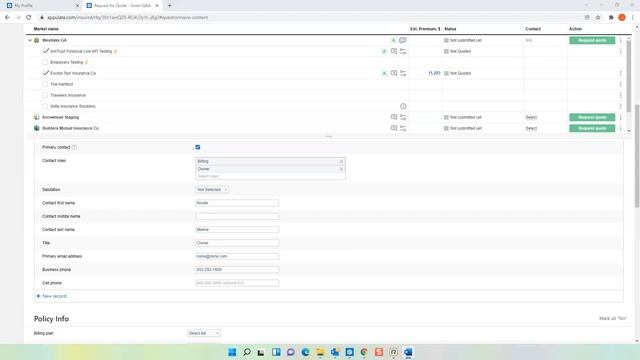
Task: Click the Mark all "No" link
Action: coord(613,318)
